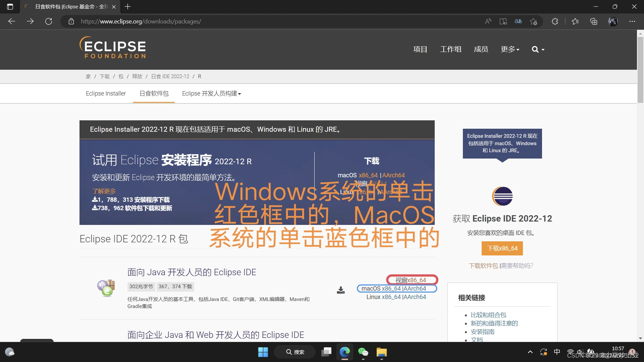Open the browser extensions puzzle icon
This screenshot has width=644, height=362.
pos(555,21)
